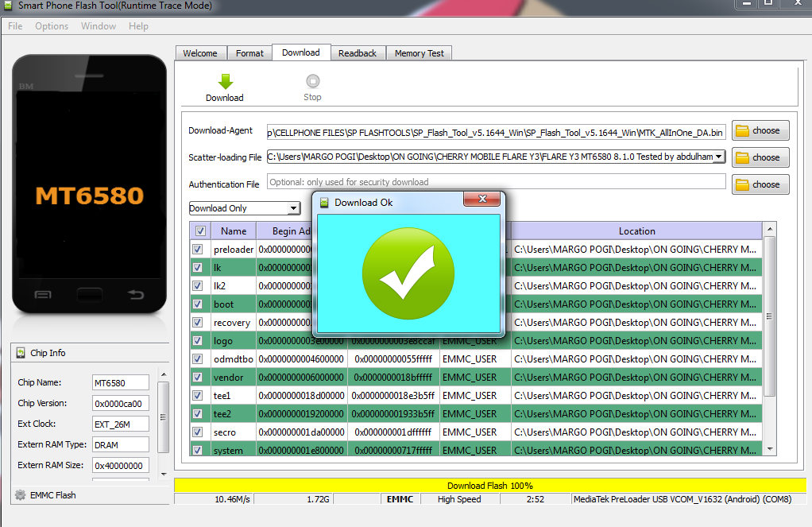
Task: Switch to the Format tab
Action: point(249,53)
